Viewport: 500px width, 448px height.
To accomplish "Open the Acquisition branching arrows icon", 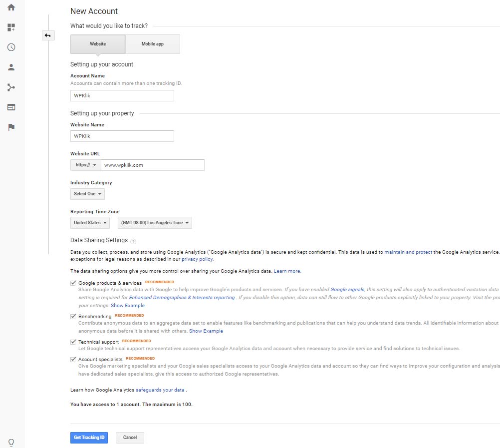I will pyautogui.click(x=11, y=87).
